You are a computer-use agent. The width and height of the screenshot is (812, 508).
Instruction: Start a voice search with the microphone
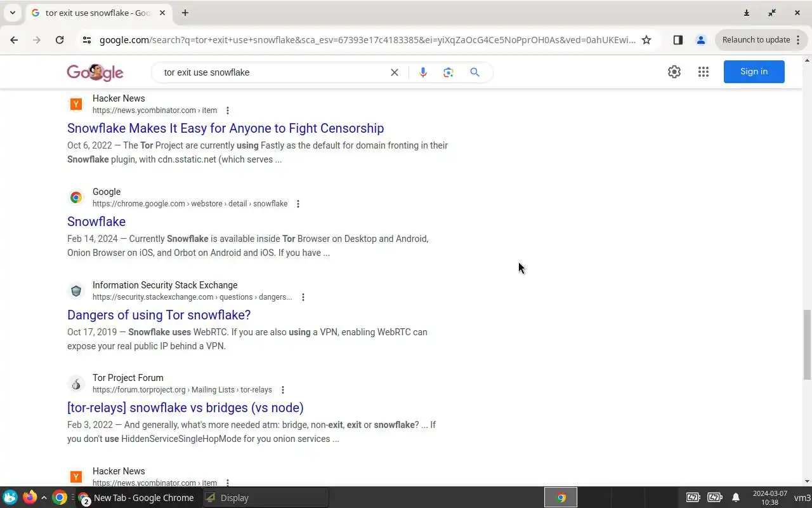tap(423, 72)
